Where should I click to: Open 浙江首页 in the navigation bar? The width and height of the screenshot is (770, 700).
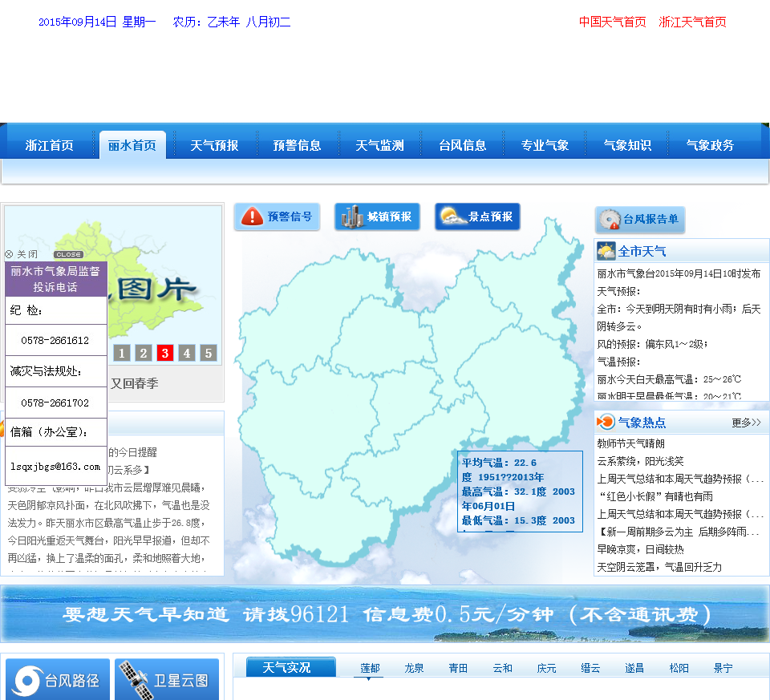[x=50, y=145]
